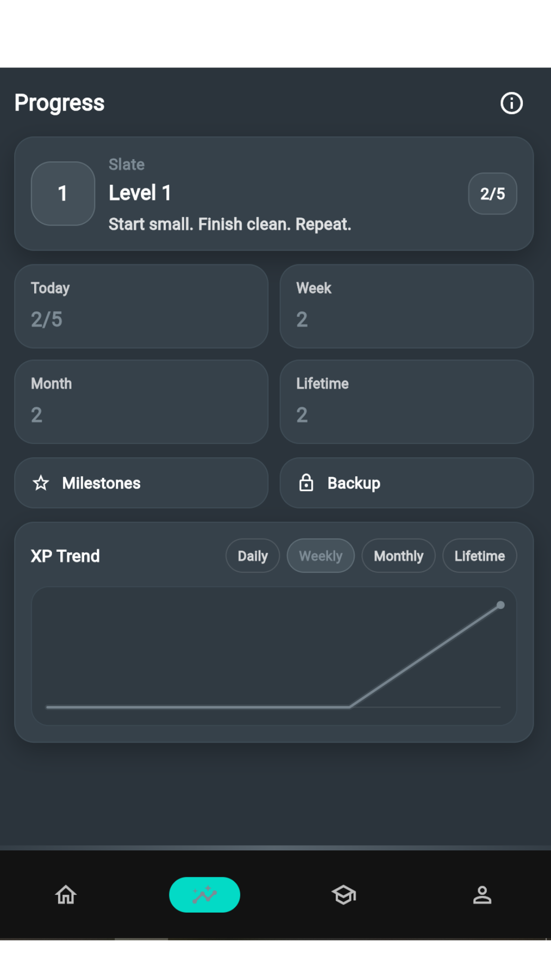The height and width of the screenshot is (980, 551).
Task: Open the Lifetime stats card
Action: pyautogui.click(x=406, y=402)
